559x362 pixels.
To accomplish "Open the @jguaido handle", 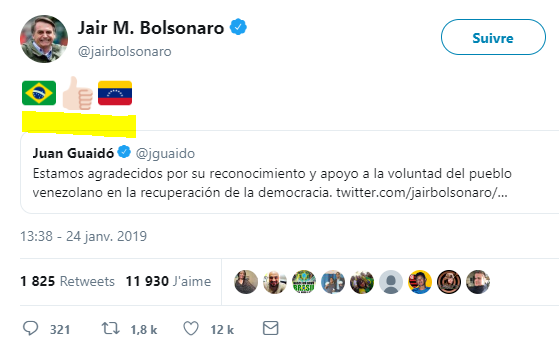I will (165, 153).
